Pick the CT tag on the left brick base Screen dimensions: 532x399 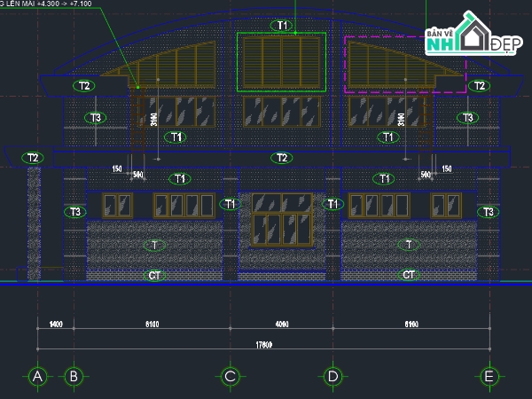(x=154, y=275)
